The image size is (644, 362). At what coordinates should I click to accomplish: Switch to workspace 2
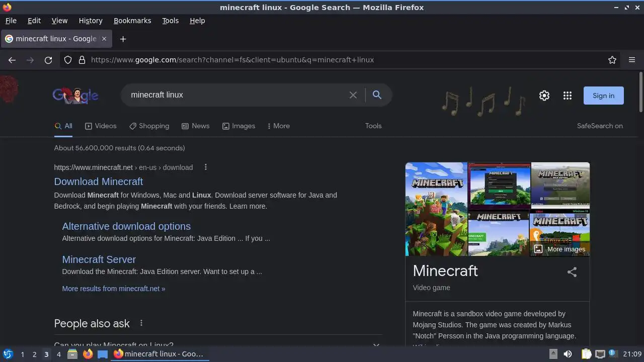pyautogui.click(x=34, y=354)
